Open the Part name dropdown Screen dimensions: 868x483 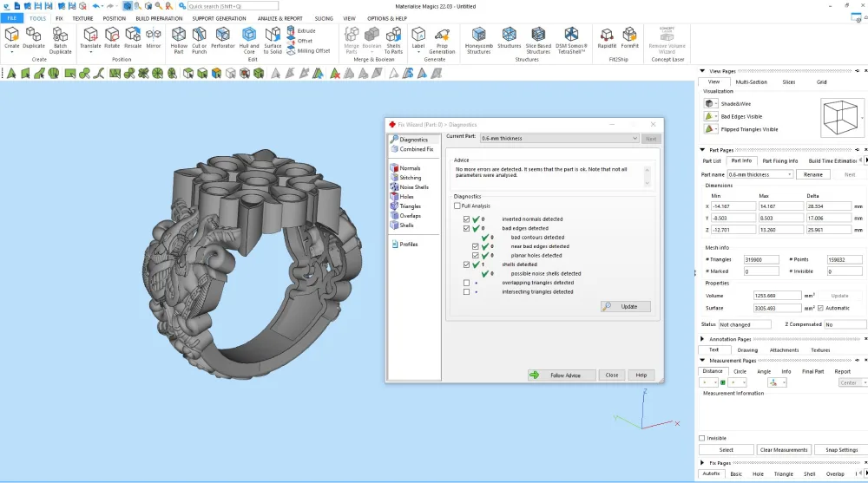coord(760,174)
